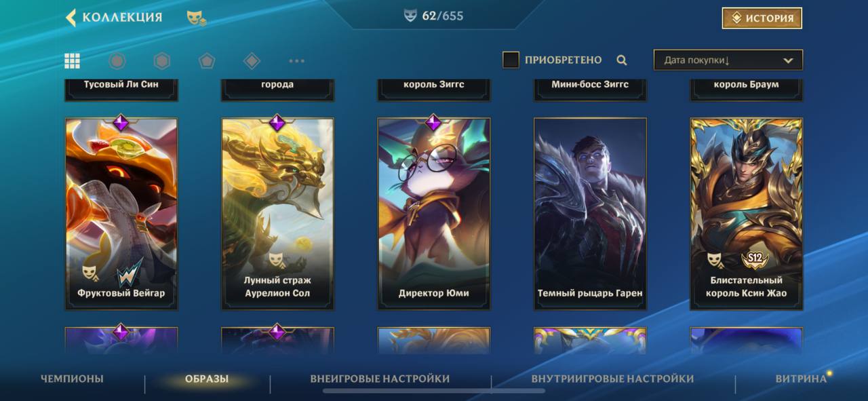Select the Директор Юми skin card
The image size is (868, 401).
click(433, 214)
